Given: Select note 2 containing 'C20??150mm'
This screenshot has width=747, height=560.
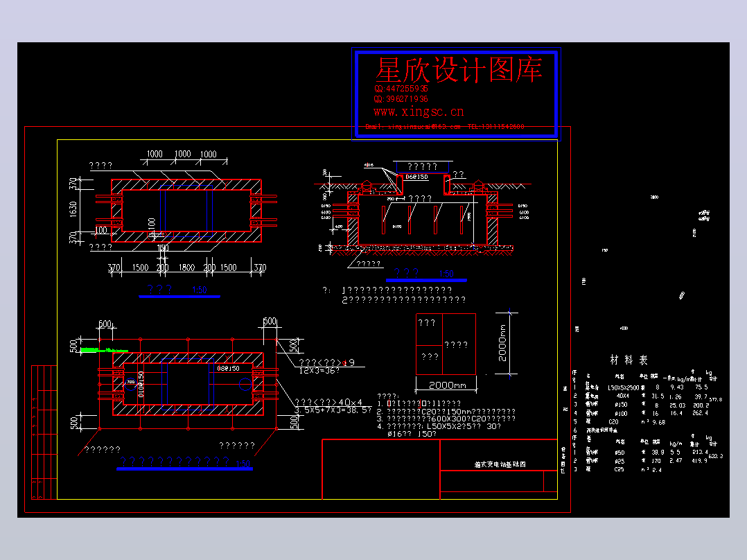Looking at the screenshot, I should click(446, 411).
